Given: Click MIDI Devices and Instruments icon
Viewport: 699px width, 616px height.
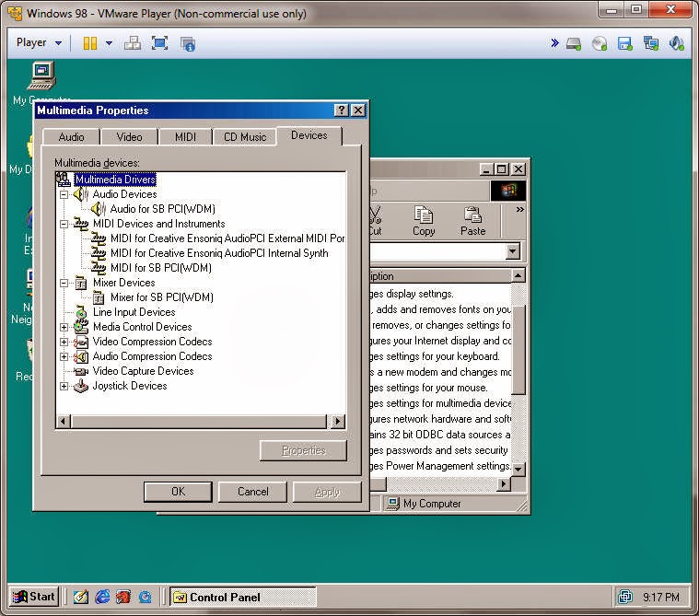Looking at the screenshot, I should [x=81, y=224].
